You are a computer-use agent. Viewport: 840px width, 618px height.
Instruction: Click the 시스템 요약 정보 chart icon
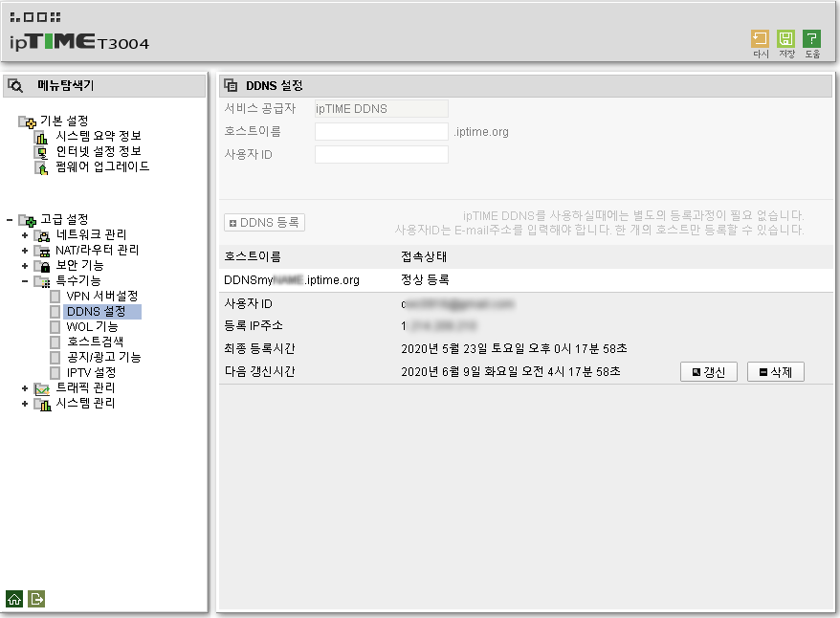tap(41, 138)
